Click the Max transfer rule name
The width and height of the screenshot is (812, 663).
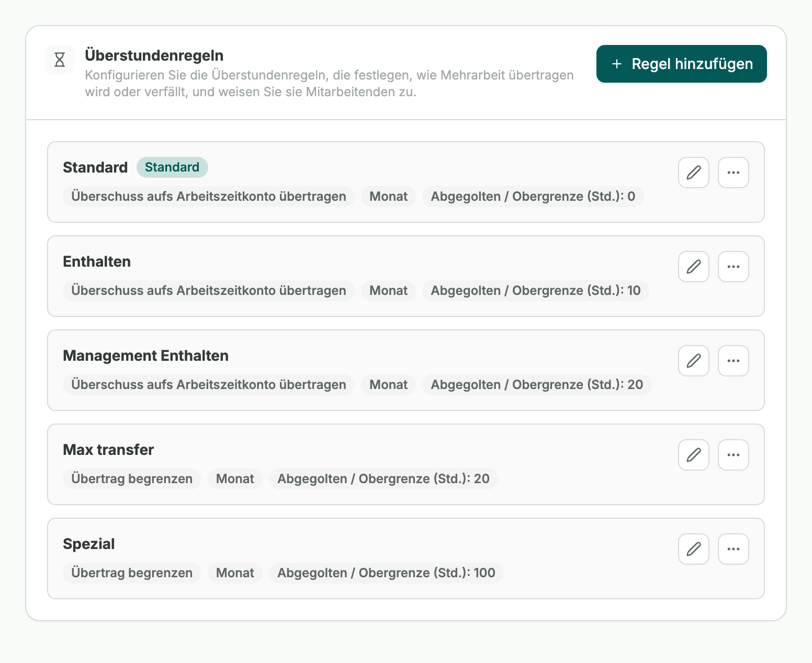108,450
